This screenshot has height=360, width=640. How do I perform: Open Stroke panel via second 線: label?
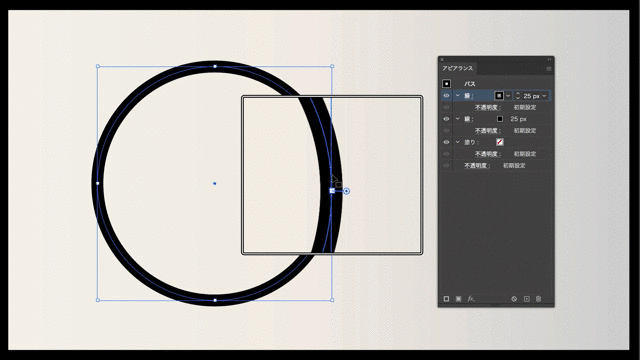click(469, 119)
